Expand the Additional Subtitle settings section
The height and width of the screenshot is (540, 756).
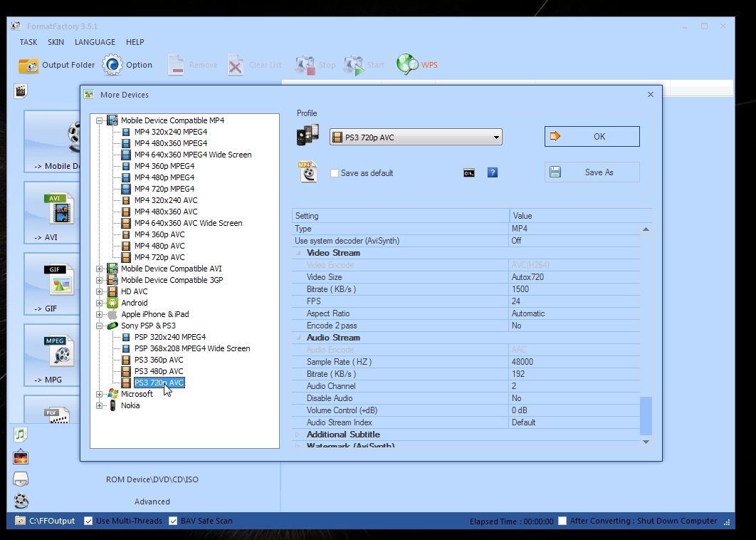coord(298,435)
